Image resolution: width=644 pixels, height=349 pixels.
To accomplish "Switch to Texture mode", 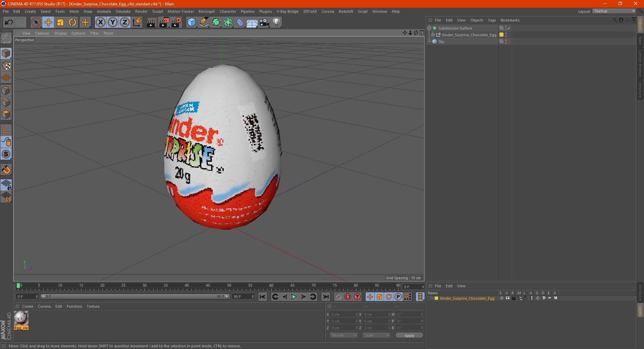I will click(6, 66).
